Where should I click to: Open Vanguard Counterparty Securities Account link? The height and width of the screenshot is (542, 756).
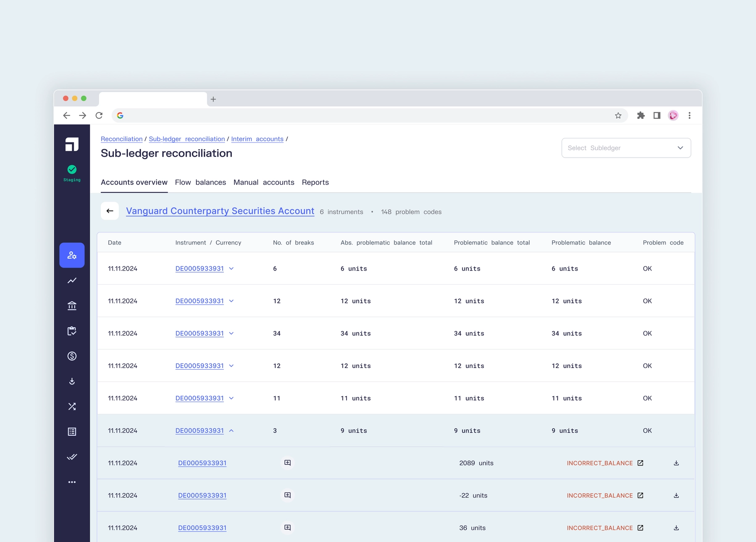(220, 211)
